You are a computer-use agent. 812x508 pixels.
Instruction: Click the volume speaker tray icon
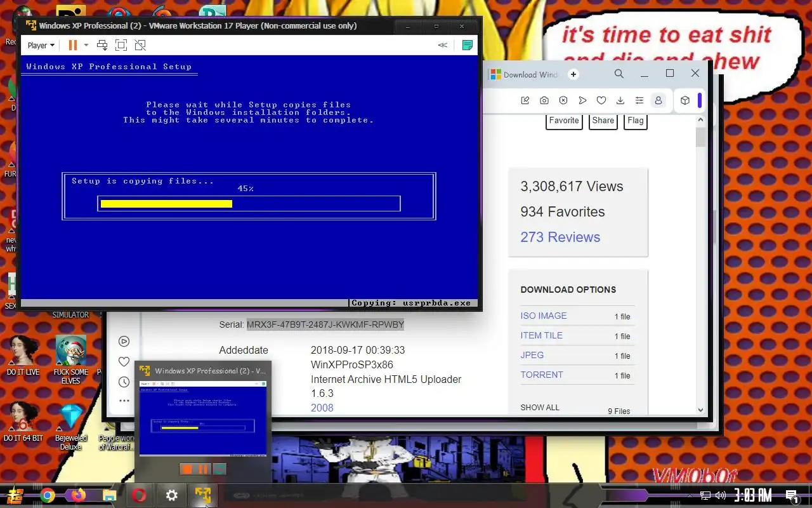point(720,495)
